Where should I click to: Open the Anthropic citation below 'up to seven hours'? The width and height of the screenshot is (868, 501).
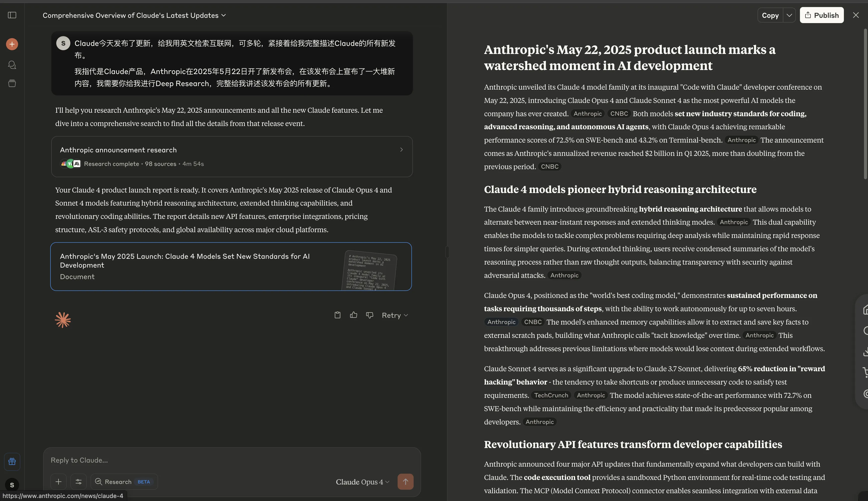pos(501,322)
